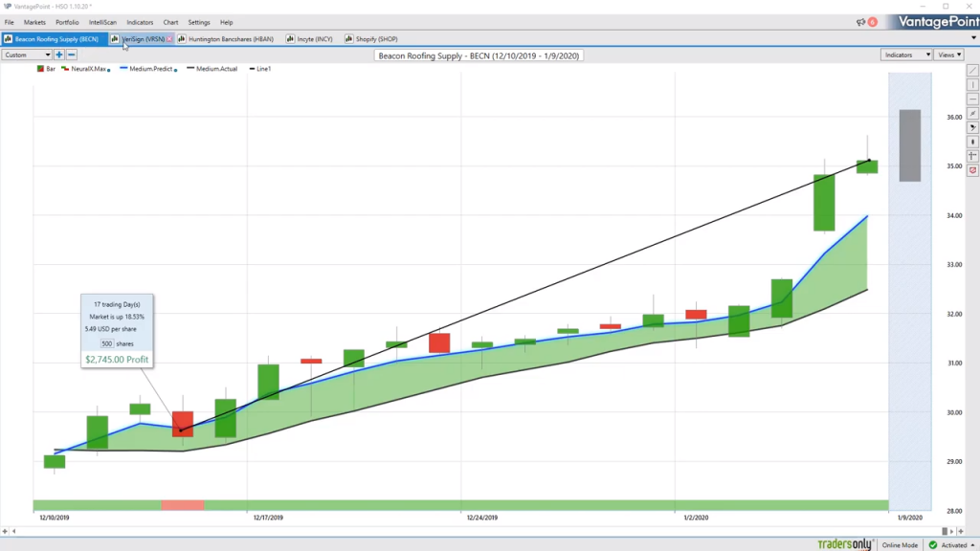Open the Portfolio menu
Image resolution: width=980 pixels, height=551 pixels.
click(x=67, y=23)
